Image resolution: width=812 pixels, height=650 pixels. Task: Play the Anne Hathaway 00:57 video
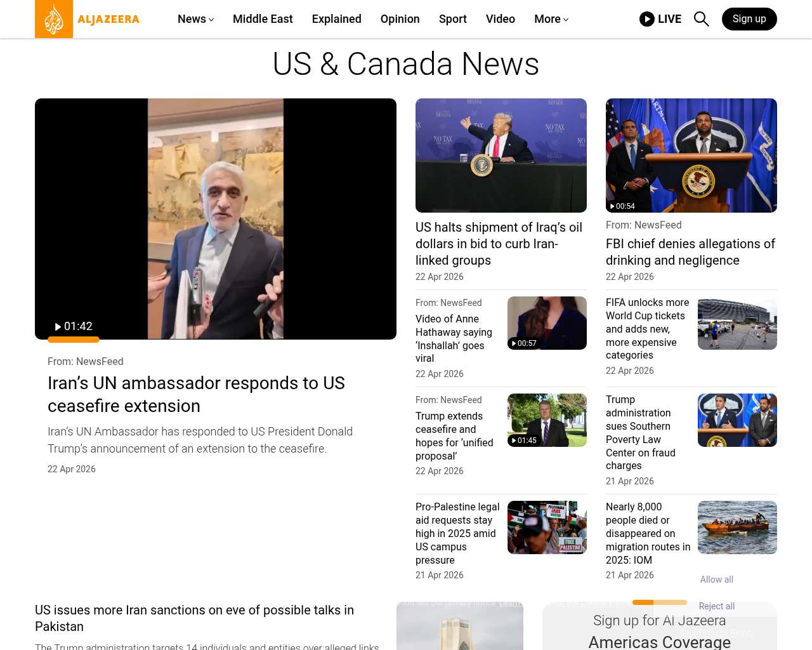point(546,323)
